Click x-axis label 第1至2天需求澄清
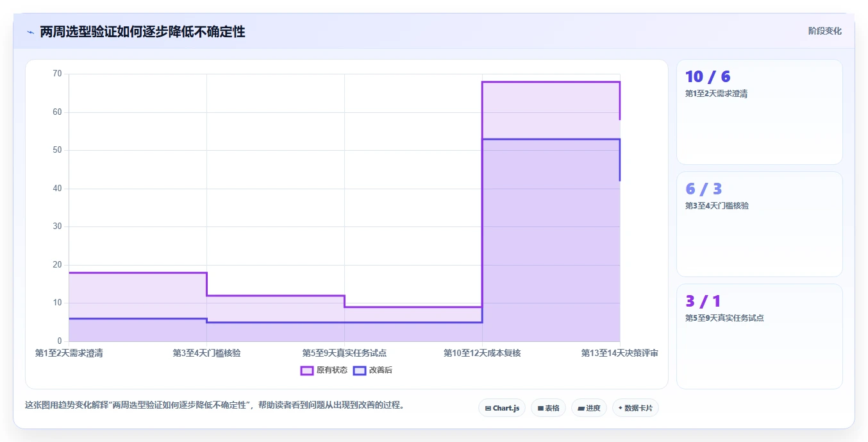This screenshot has width=868, height=442. (69, 353)
